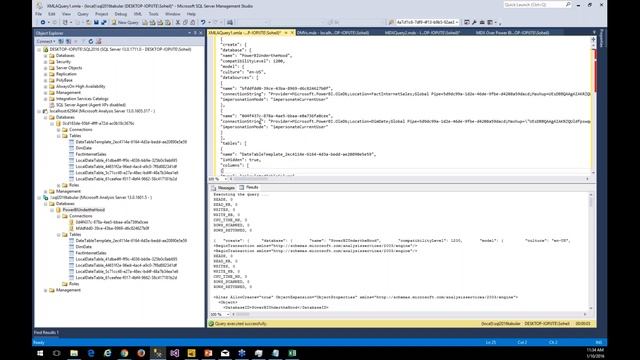Click the Undo arrow icon in toolbar

pyautogui.click(x=203, y=22)
